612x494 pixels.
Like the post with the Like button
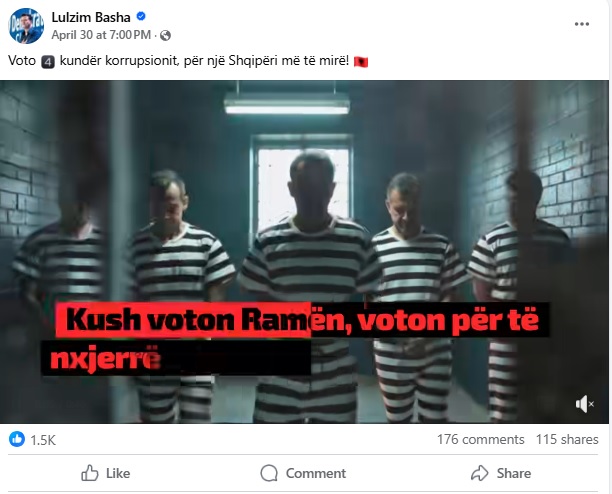pyautogui.click(x=106, y=473)
